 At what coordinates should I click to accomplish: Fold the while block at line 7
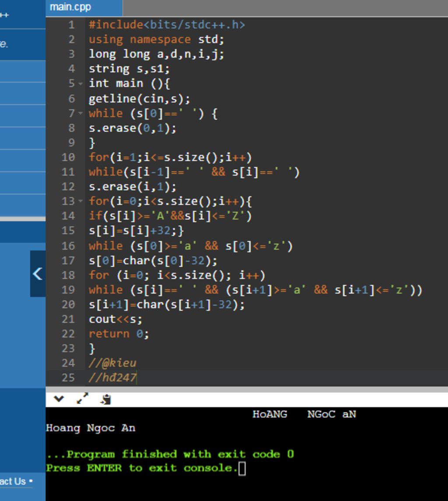tap(80, 113)
